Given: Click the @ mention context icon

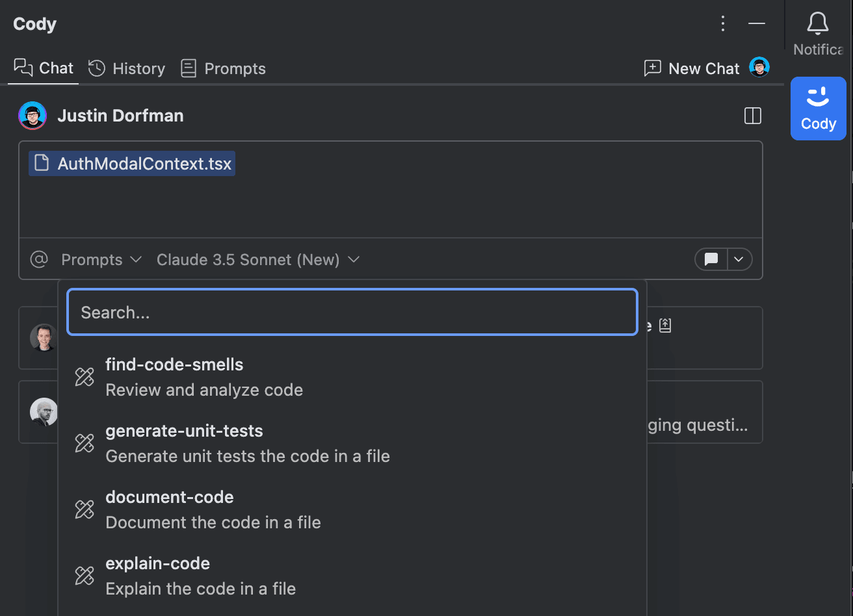Looking at the screenshot, I should [39, 260].
